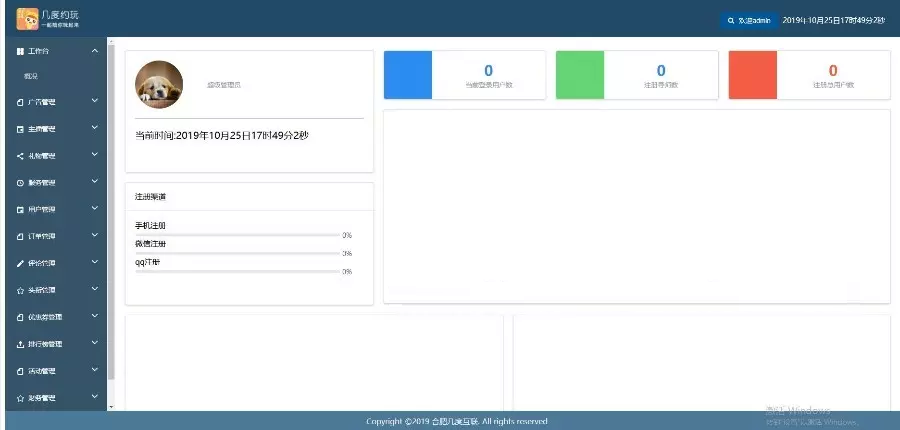Viewport: 900px width, 430px height.
Task: Click the puppy avatar thumbnail
Action: point(159,85)
